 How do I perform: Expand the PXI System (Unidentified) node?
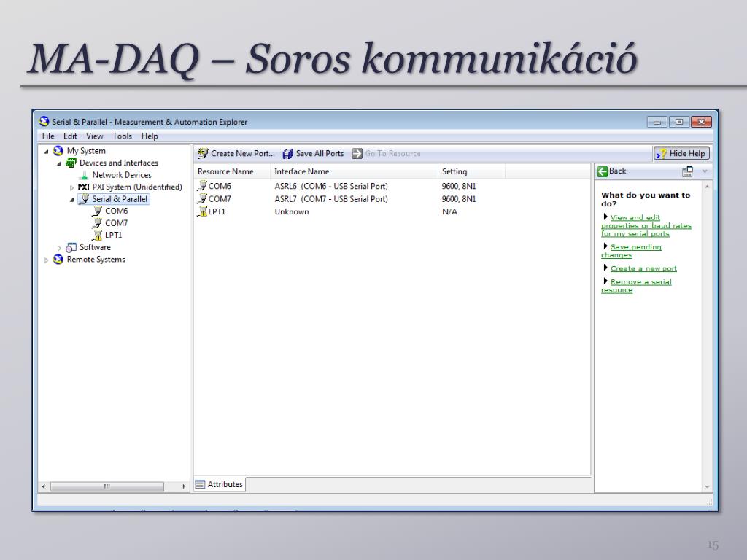[72, 187]
